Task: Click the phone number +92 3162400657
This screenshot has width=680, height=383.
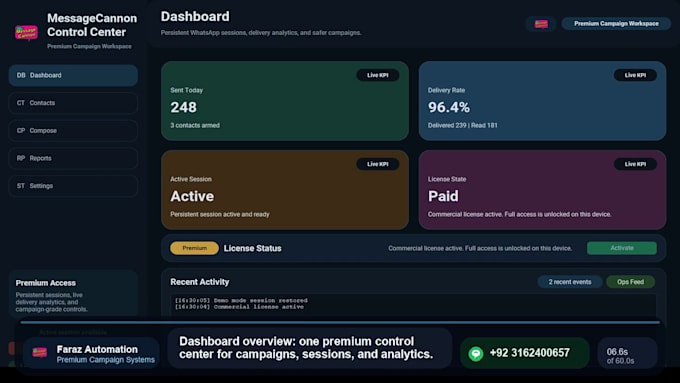Action: [530, 353]
